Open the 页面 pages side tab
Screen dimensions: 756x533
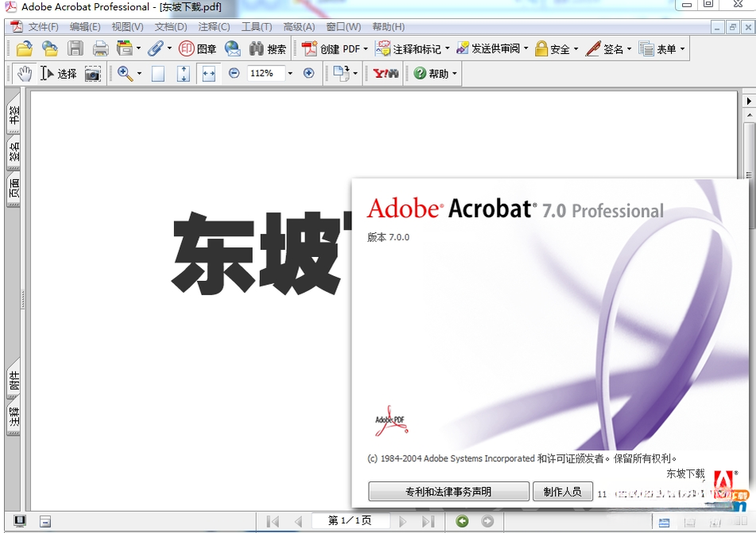tap(14, 189)
